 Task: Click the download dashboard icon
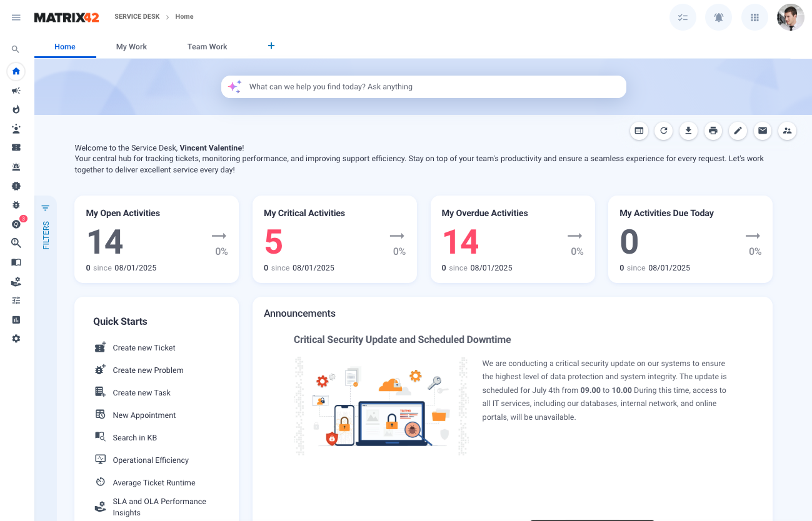[x=688, y=131]
